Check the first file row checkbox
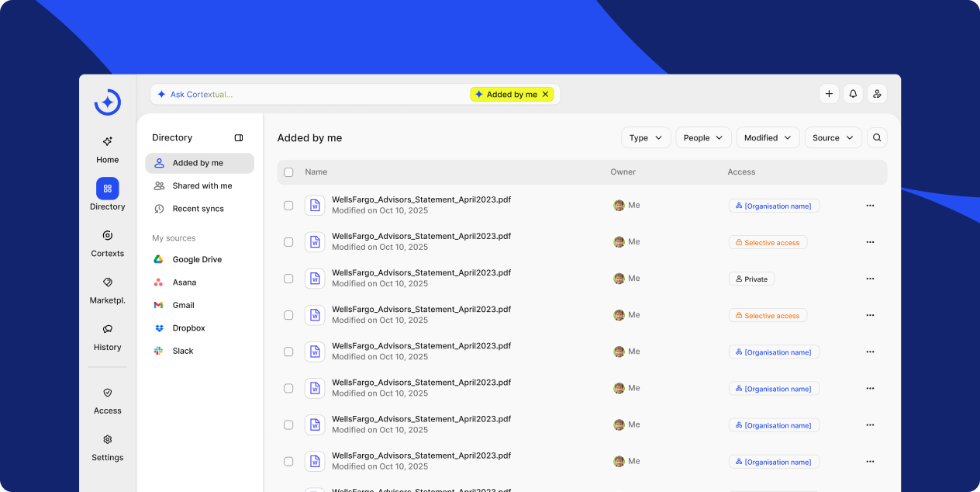 [288, 206]
